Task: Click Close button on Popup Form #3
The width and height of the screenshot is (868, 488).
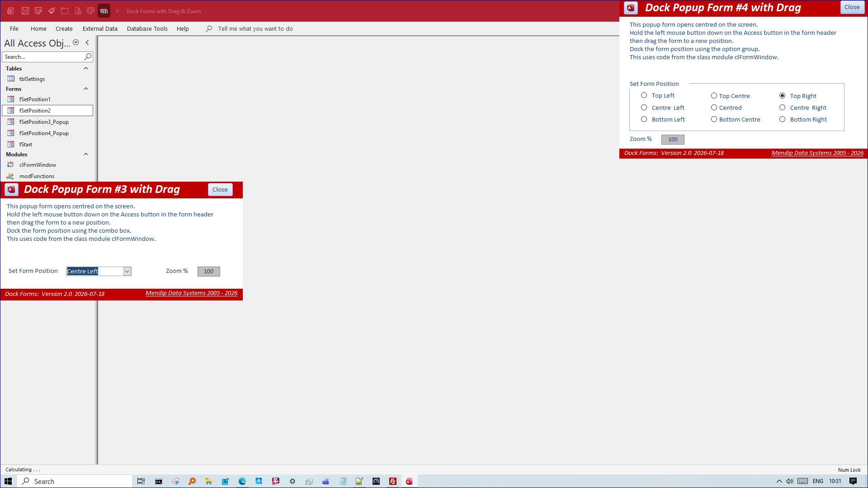Action: [x=220, y=189]
